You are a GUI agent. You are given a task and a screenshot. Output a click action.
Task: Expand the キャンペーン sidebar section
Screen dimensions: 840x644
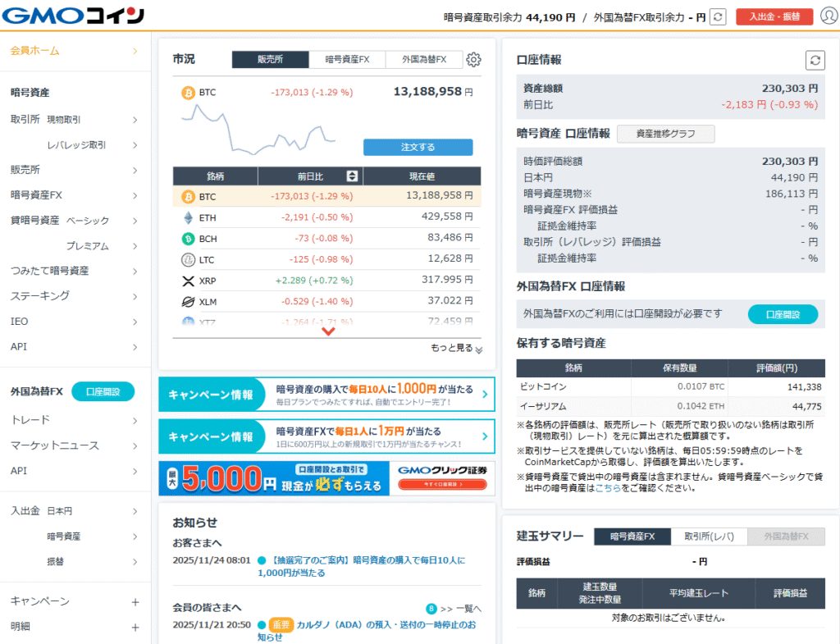135,601
